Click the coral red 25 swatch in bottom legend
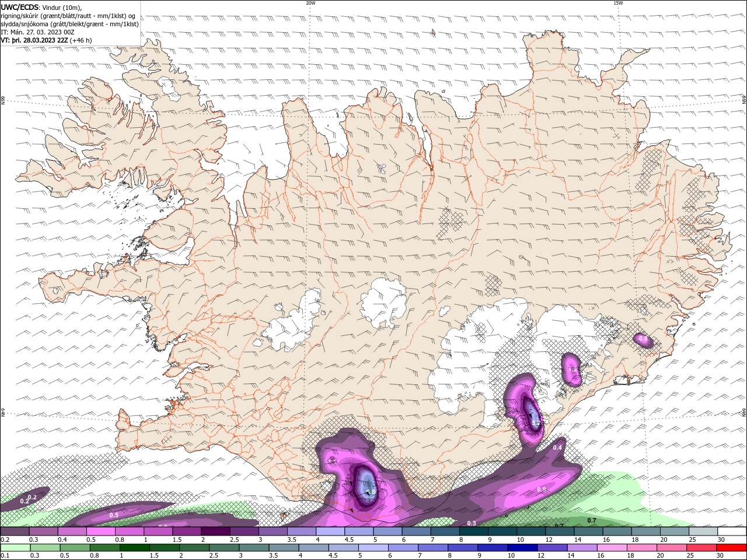The width and height of the screenshot is (747, 560). pos(701,548)
